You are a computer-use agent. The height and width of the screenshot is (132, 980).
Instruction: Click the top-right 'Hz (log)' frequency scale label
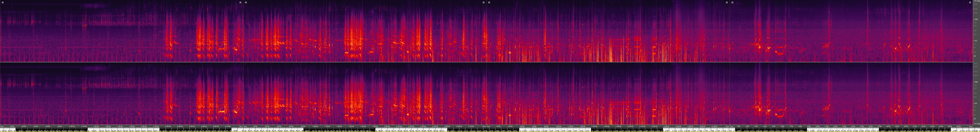[976, 1]
